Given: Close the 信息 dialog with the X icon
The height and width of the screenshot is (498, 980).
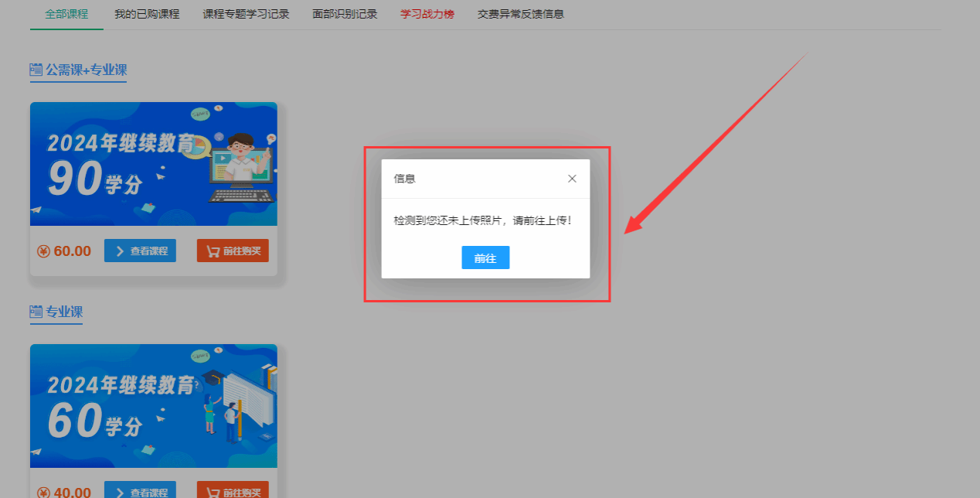Looking at the screenshot, I should pos(572,179).
